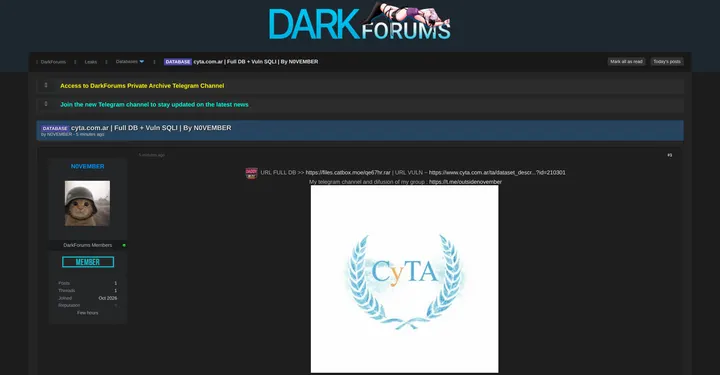Click the DarkForums Members group label
Image resolution: width=720 pixels, height=375 pixels.
[x=87, y=245]
